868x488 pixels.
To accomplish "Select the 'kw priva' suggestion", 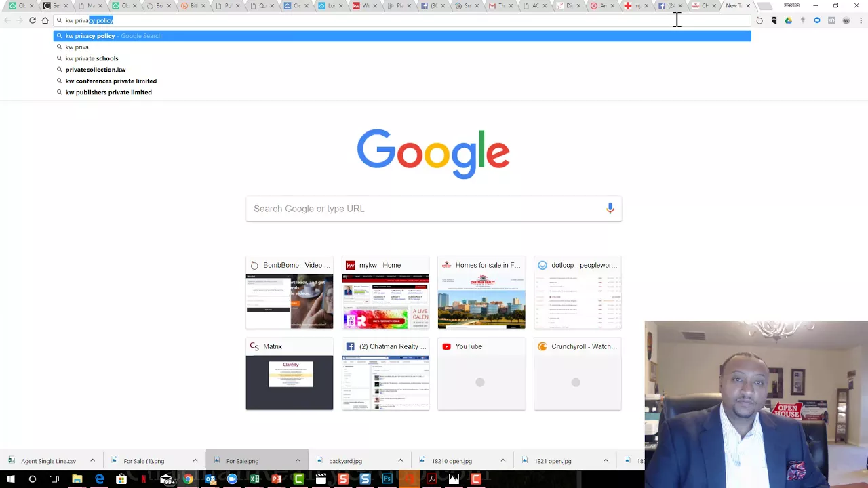I will 402,47.
